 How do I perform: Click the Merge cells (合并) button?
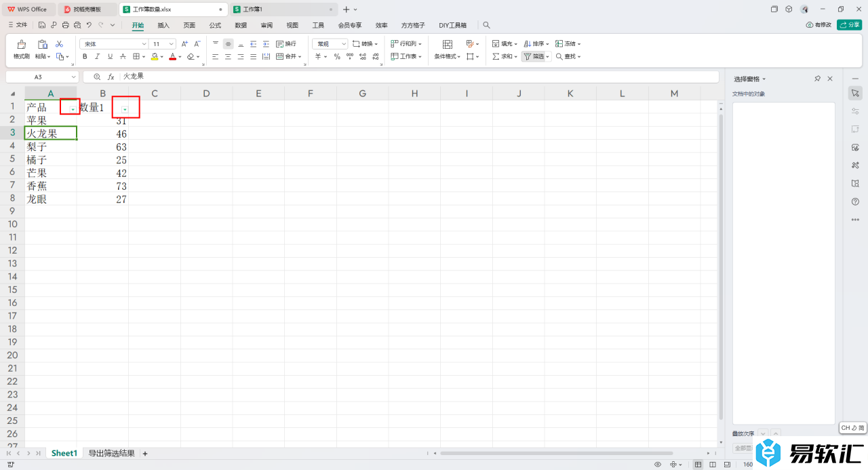[x=289, y=56]
